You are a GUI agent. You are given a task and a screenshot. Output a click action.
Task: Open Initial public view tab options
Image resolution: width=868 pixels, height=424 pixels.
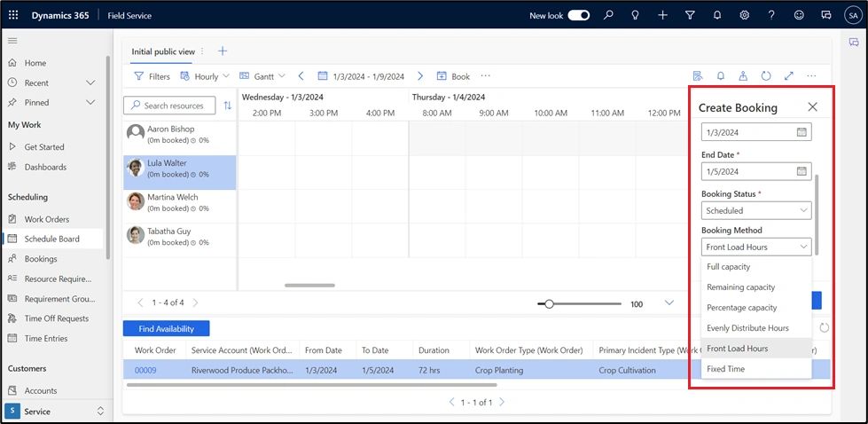pyautogui.click(x=202, y=51)
